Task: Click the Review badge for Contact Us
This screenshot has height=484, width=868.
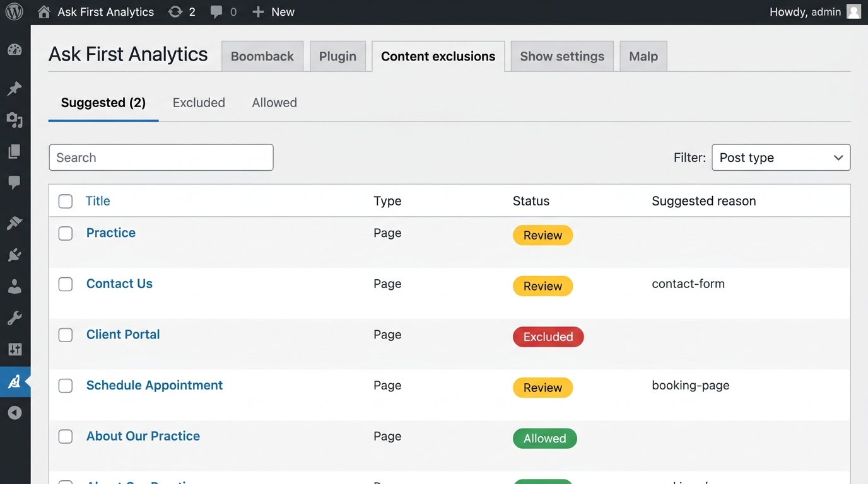Action: pos(542,286)
